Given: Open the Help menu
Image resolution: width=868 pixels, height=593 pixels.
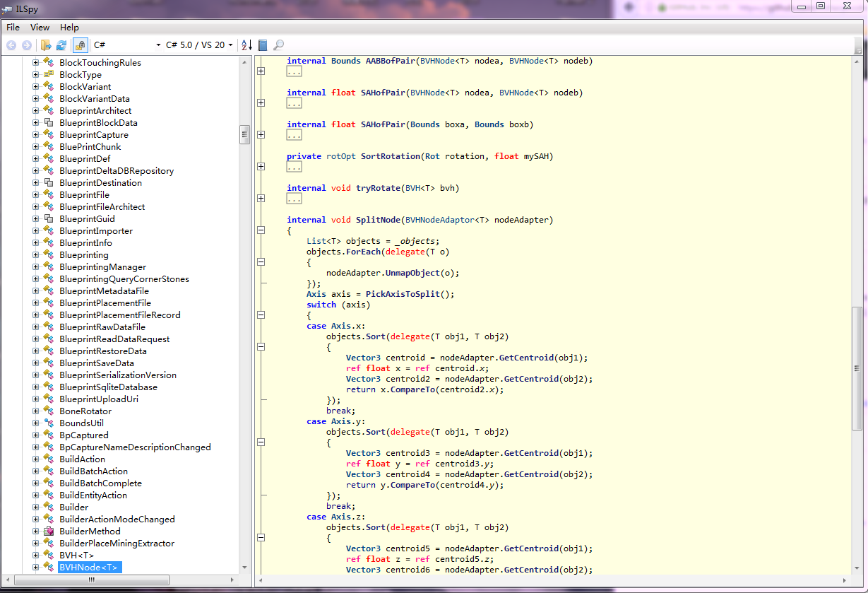Looking at the screenshot, I should (x=69, y=28).
